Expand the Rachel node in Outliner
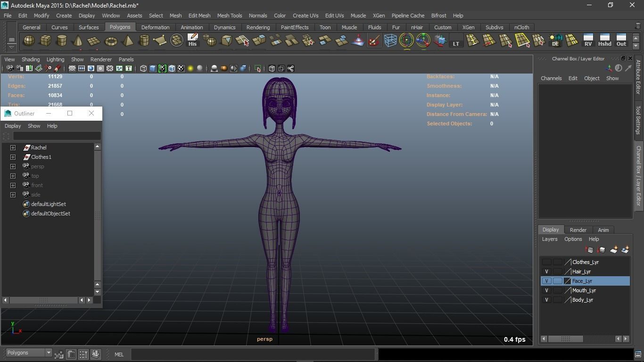Viewport: 644px width, 362px height. coord(13,148)
